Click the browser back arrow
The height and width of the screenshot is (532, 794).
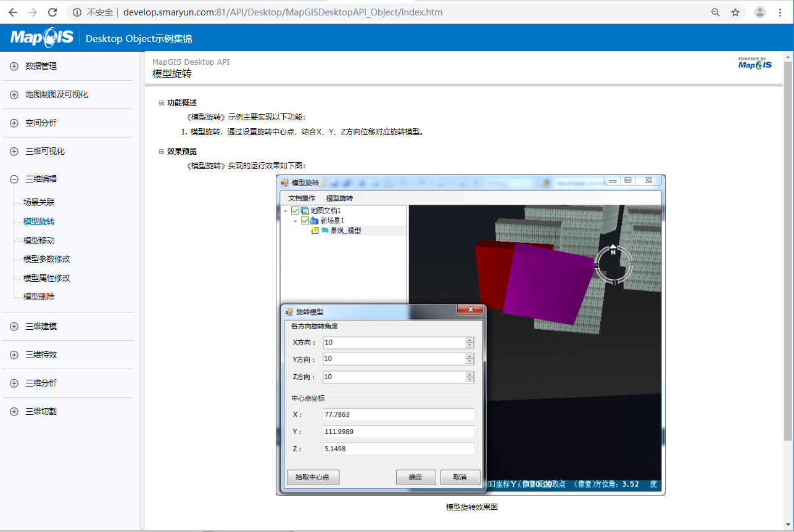[x=13, y=12]
